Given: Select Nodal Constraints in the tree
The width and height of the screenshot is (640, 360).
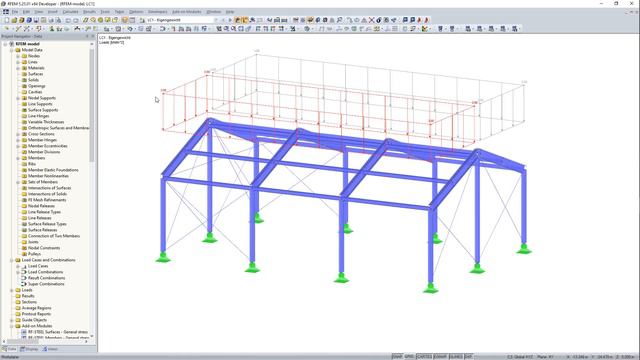Looking at the screenshot, I should pos(44,248).
